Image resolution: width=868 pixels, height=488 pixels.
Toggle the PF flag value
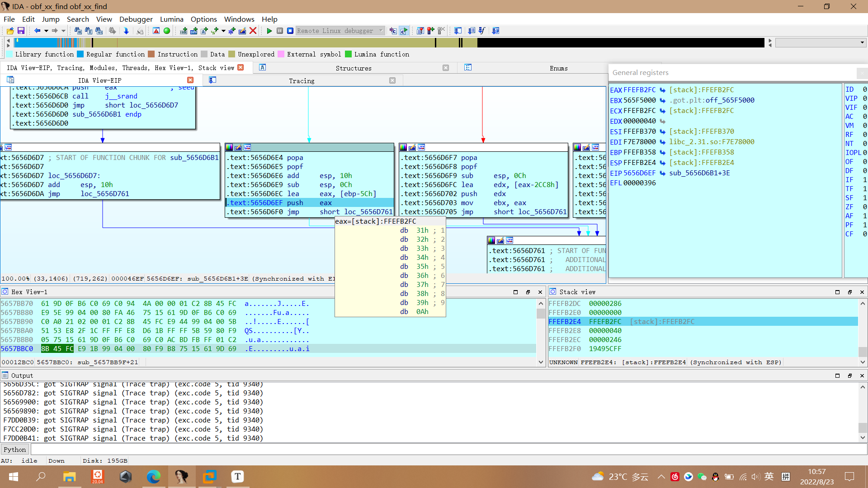864,225
